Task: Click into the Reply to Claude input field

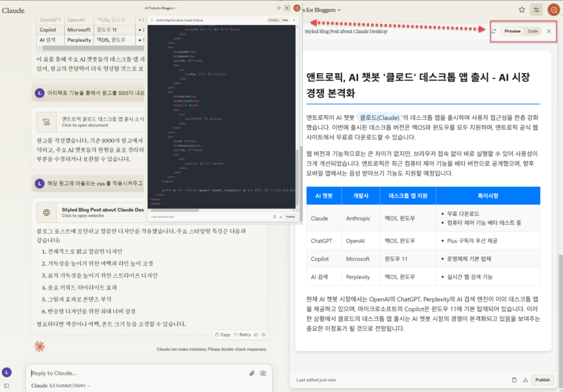Action: [138, 373]
